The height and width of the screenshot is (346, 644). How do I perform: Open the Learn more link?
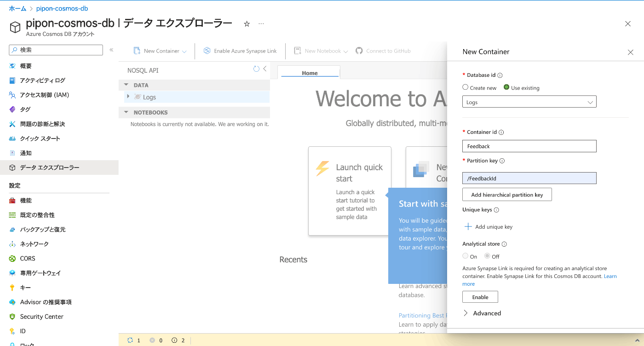point(610,276)
